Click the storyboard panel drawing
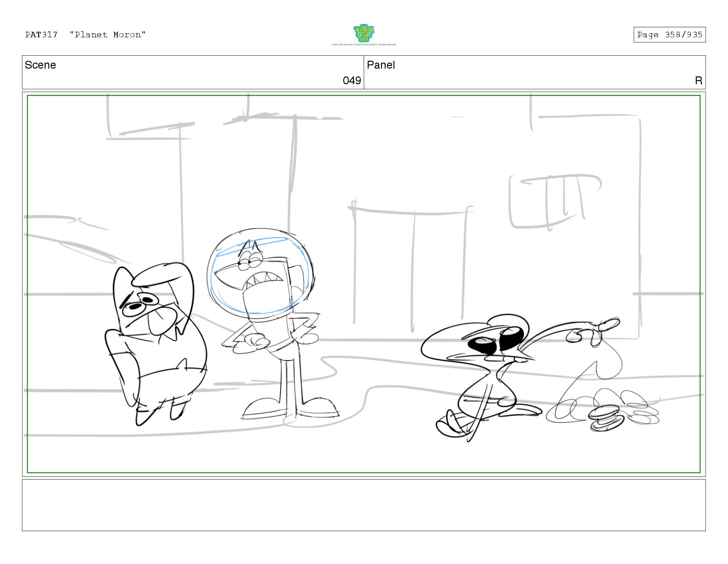 click(x=364, y=284)
